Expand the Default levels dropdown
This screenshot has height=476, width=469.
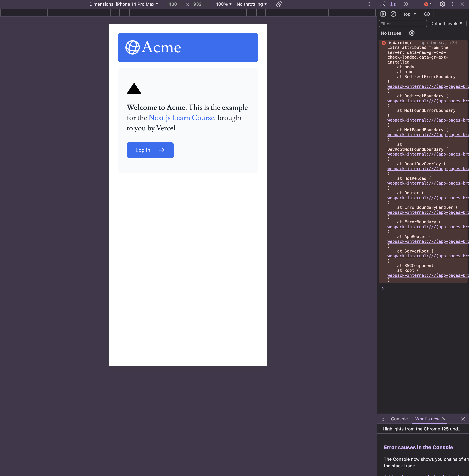[x=446, y=24]
